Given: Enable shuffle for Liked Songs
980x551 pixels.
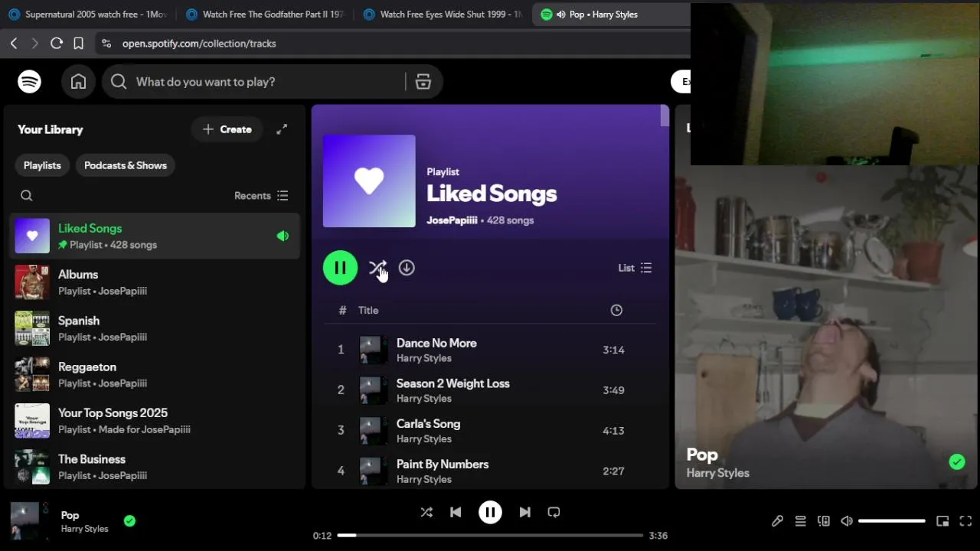Looking at the screenshot, I should tap(377, 268).
